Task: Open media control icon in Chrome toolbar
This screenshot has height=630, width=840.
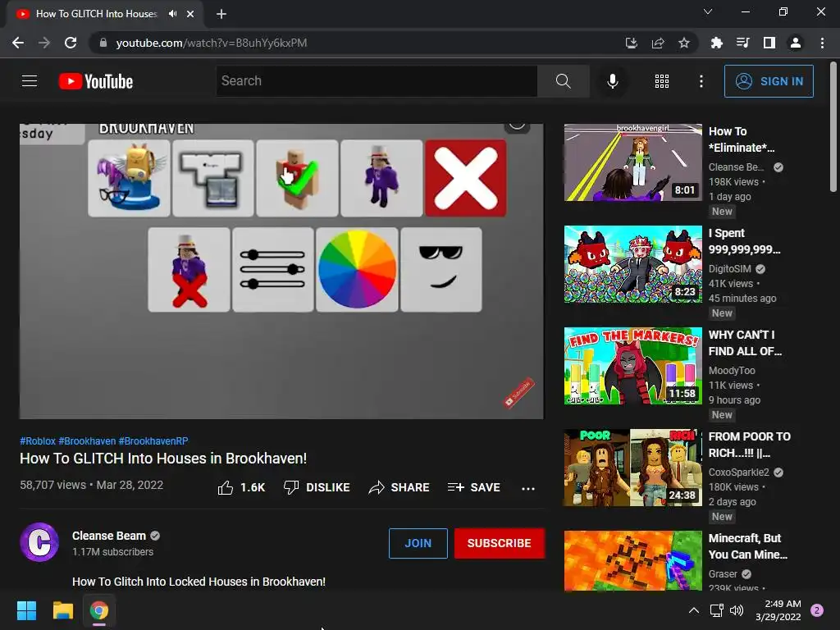Action: point(743,43)
